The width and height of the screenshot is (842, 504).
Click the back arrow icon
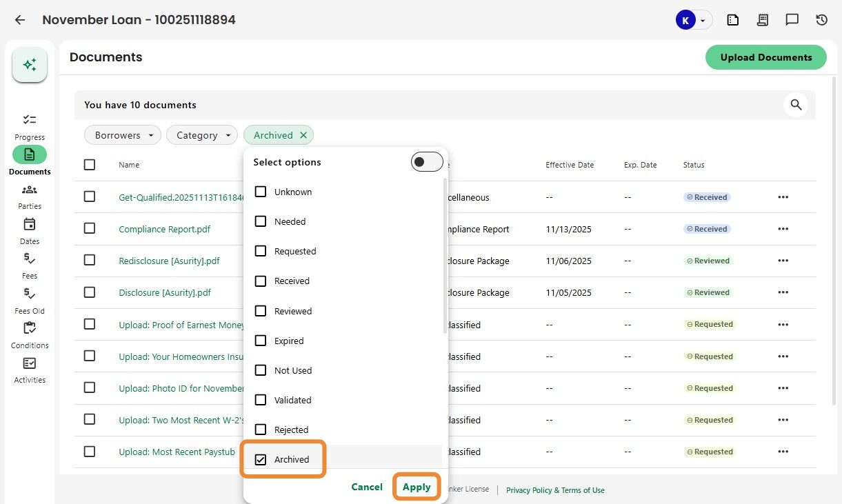pos(20,20)
